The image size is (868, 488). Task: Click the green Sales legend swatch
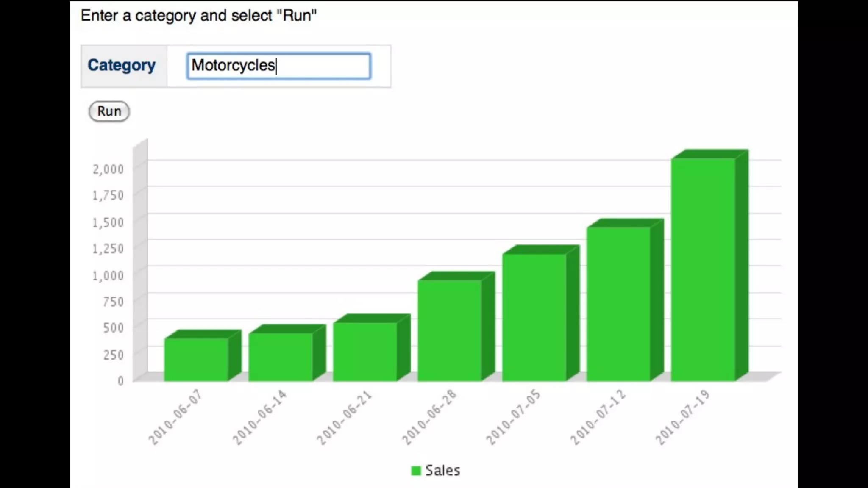(x=416, y=471)
